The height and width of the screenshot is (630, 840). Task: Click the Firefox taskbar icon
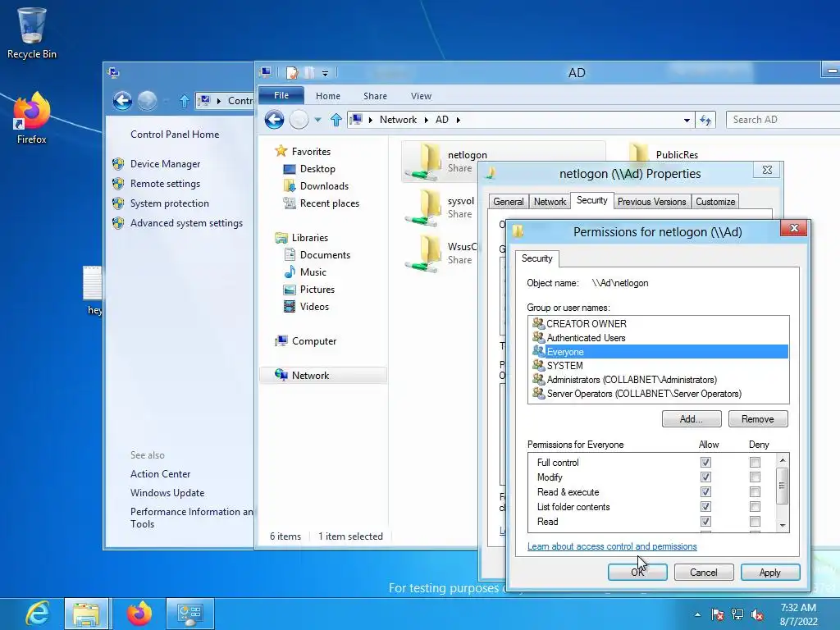pyautogui.click(x=139, y=614)
